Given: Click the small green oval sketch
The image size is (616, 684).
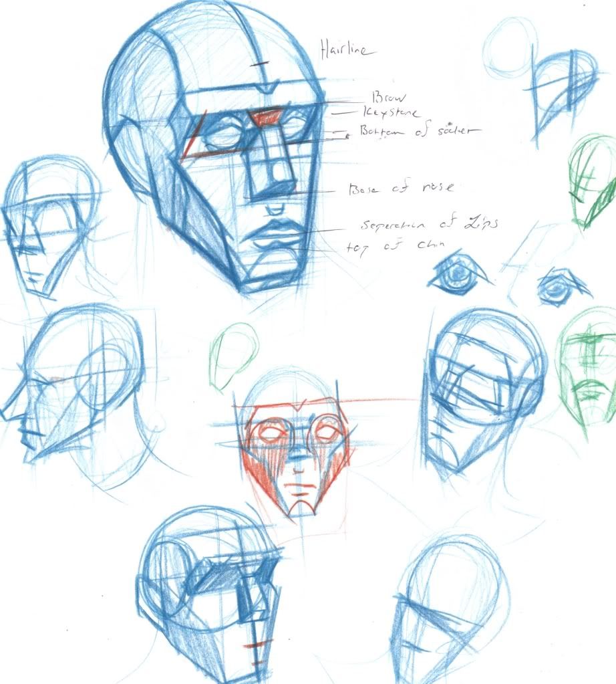Looking at the screenshot, I should tap(233, 355).
